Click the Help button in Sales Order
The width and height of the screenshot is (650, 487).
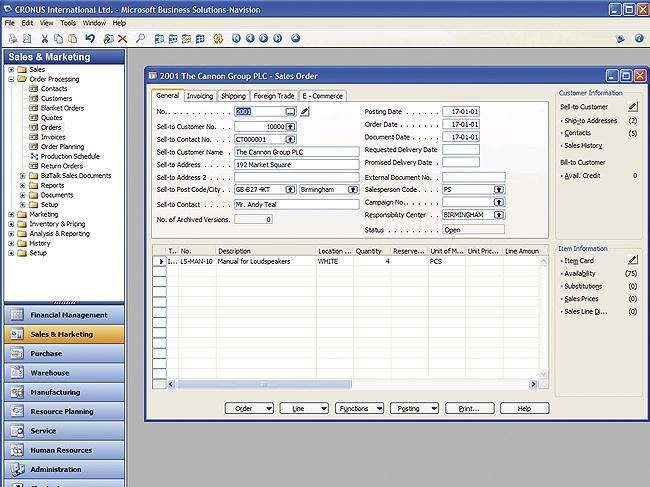click(524, 408)
